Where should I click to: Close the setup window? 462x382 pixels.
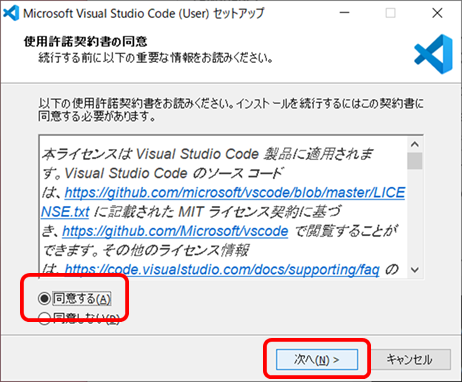click(x=437, y=13)
